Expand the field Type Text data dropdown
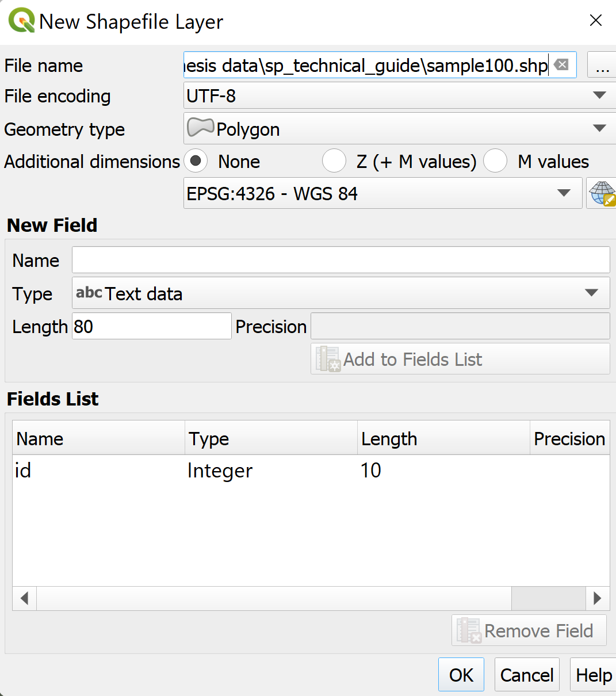This screenshot has width=616, height=696. pyautogui.click(x=340, y=293)
